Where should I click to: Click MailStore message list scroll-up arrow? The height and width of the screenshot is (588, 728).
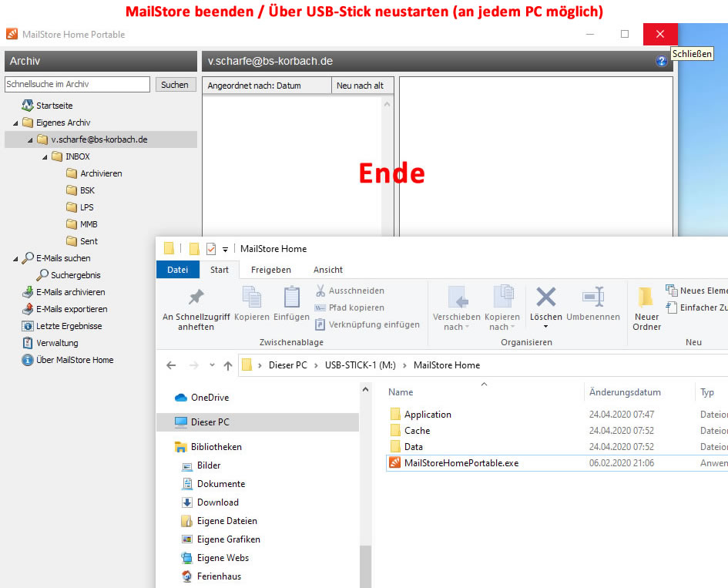click(x=387, y=105)
